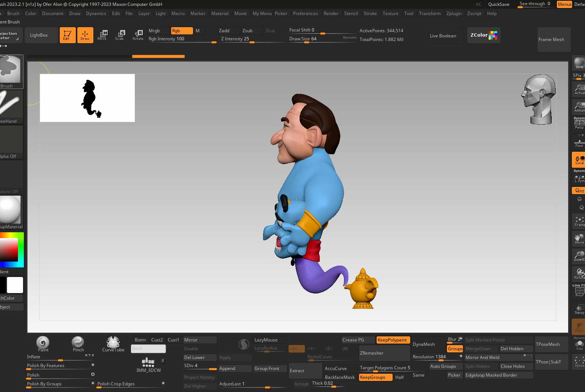Activate Edit mode button in top toolbar

67,35
